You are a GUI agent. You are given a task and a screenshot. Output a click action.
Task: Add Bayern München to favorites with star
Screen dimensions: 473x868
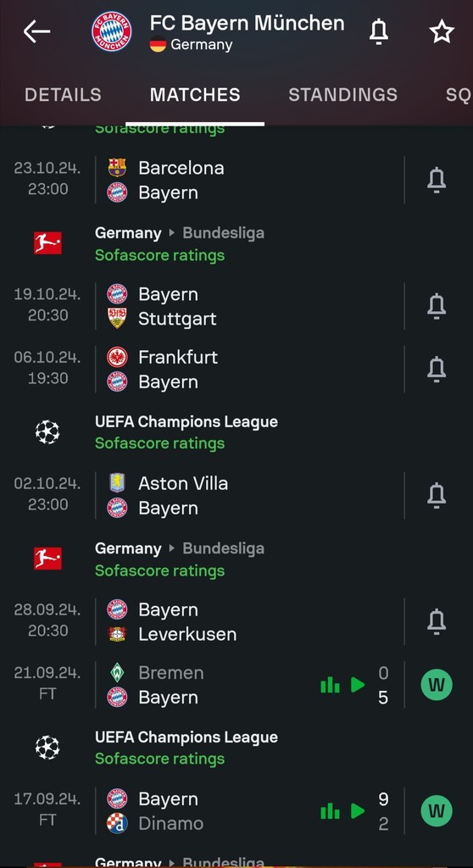point(442,31)
